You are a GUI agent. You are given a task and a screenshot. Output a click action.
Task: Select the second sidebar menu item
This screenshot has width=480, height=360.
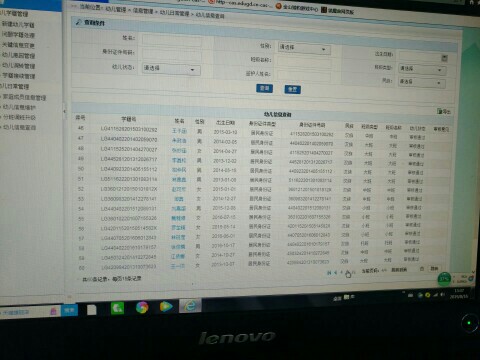(18, 24)
